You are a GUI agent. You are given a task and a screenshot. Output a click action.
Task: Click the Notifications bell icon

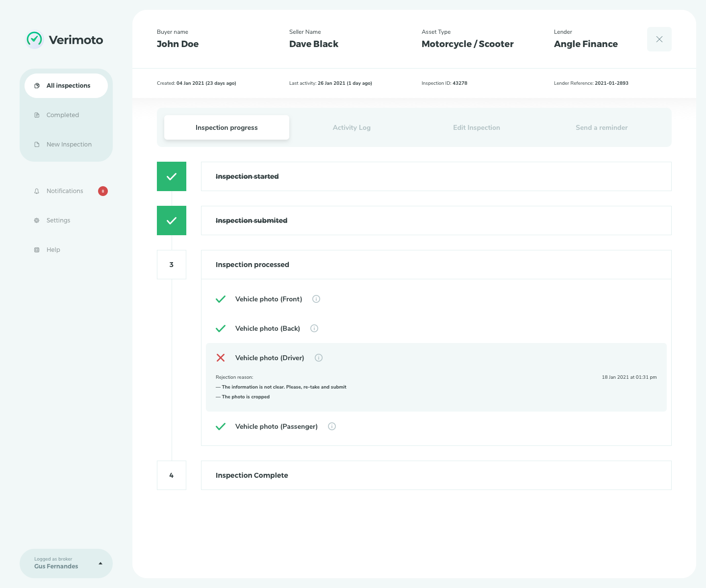(37, 191)
